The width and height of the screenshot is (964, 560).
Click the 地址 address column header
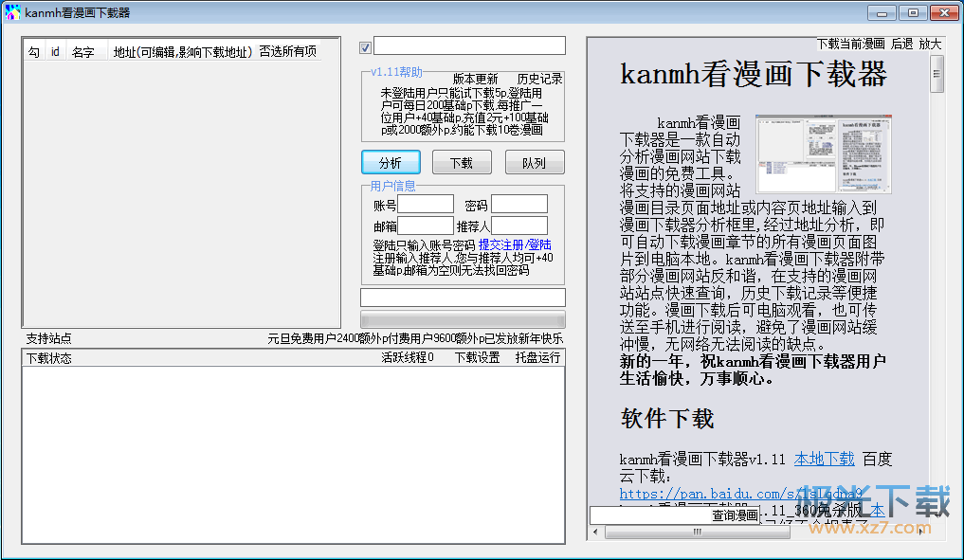point(183,51)
